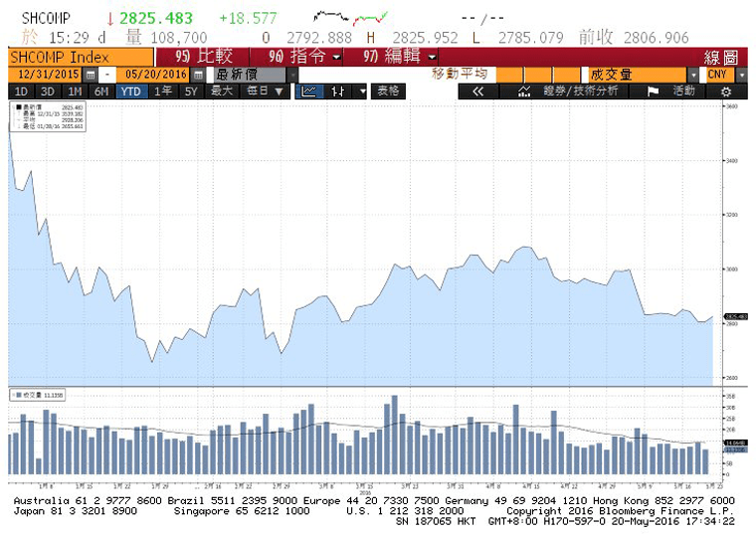Click the double-chevron collapse icon

click(477, 90)
